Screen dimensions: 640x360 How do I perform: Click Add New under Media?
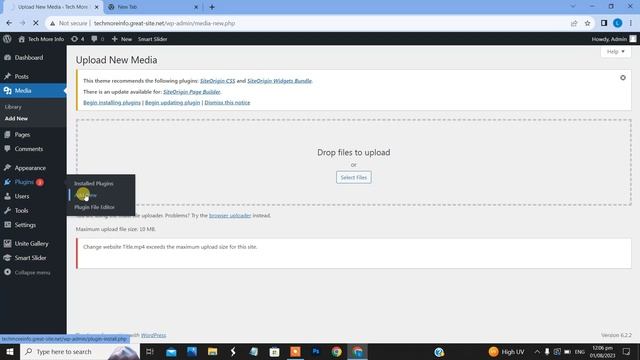16,118
